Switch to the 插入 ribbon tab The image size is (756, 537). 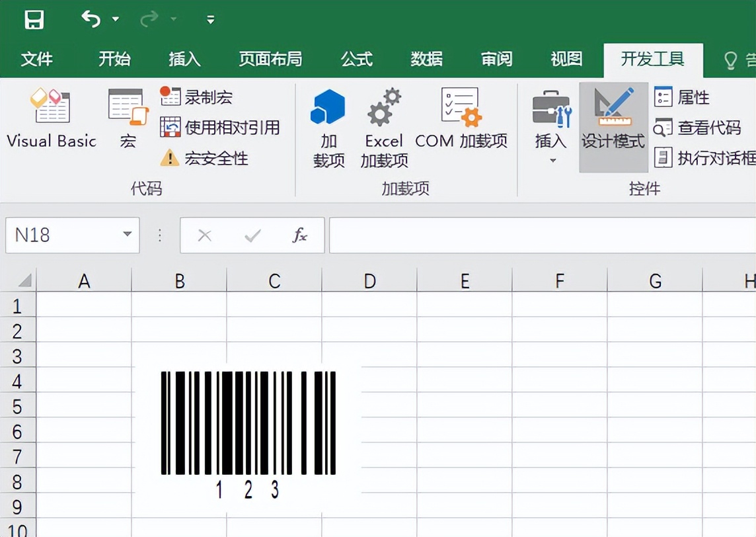[184, 59]
